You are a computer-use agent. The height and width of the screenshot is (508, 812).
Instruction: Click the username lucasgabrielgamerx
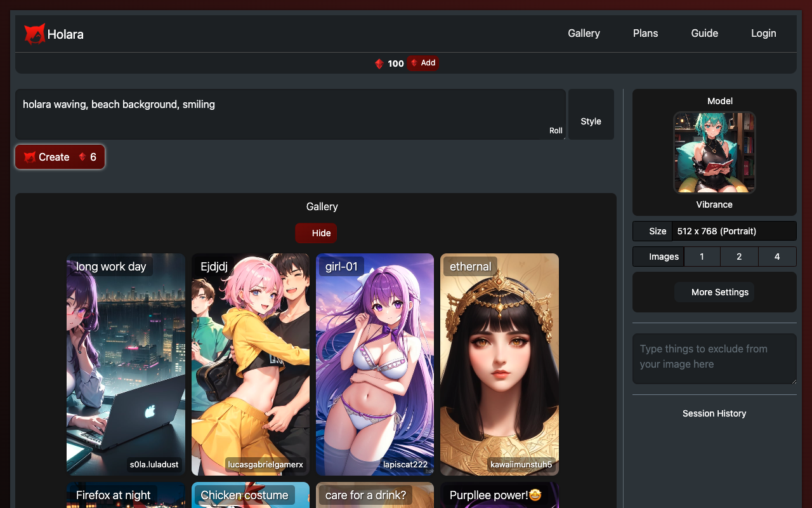tap(265, 465)
